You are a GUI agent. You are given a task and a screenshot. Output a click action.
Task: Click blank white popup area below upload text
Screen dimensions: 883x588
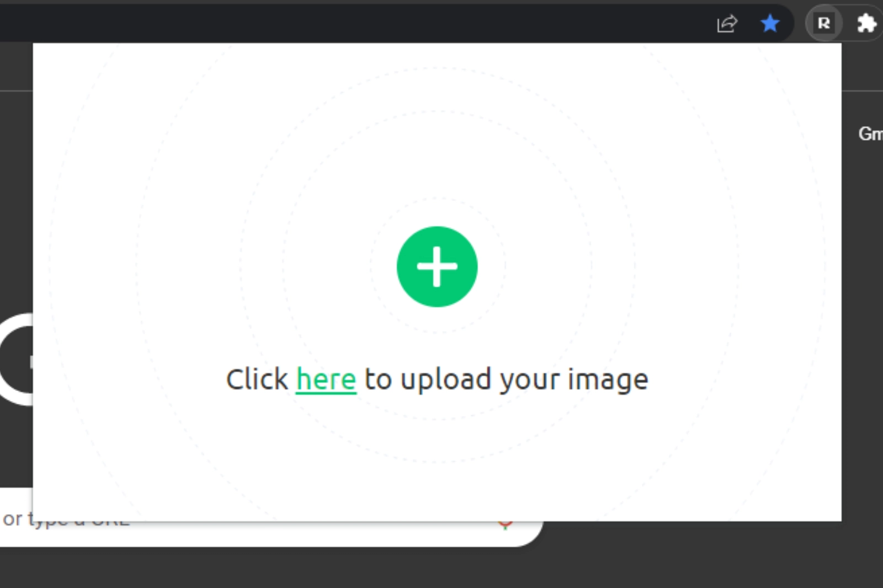437,458
